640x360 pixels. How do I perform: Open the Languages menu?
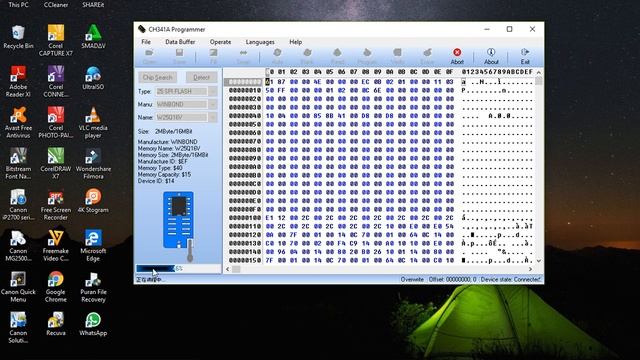[x=260, y=42]
